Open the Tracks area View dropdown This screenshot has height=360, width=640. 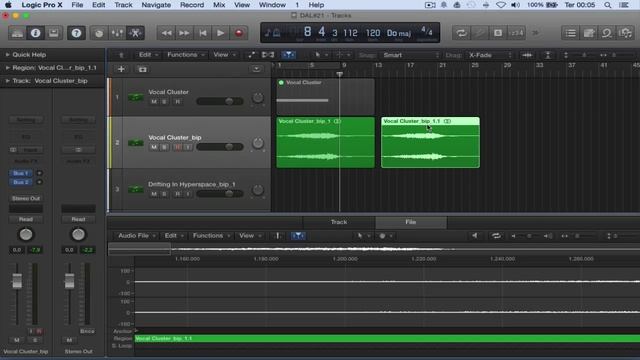click(224, 55)
